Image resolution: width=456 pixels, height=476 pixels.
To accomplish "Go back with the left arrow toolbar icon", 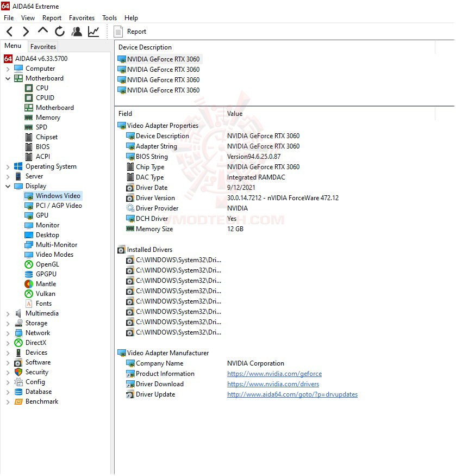I will coord(10,31).
